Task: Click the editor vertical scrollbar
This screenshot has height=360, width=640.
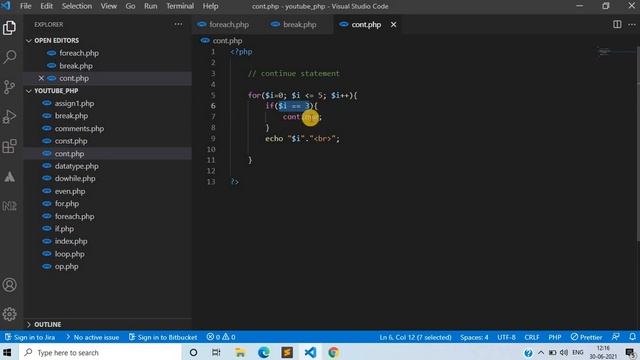Action: click(638, 143)
